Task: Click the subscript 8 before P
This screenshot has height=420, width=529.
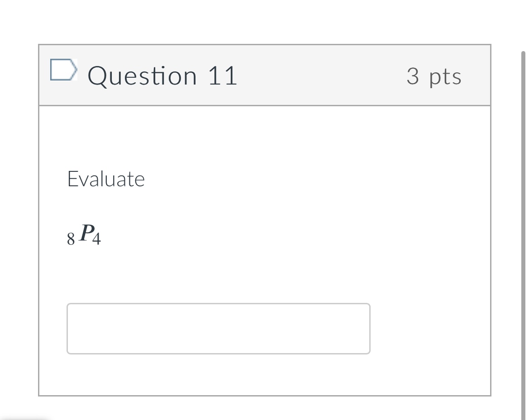Action: tap(71, 239)
